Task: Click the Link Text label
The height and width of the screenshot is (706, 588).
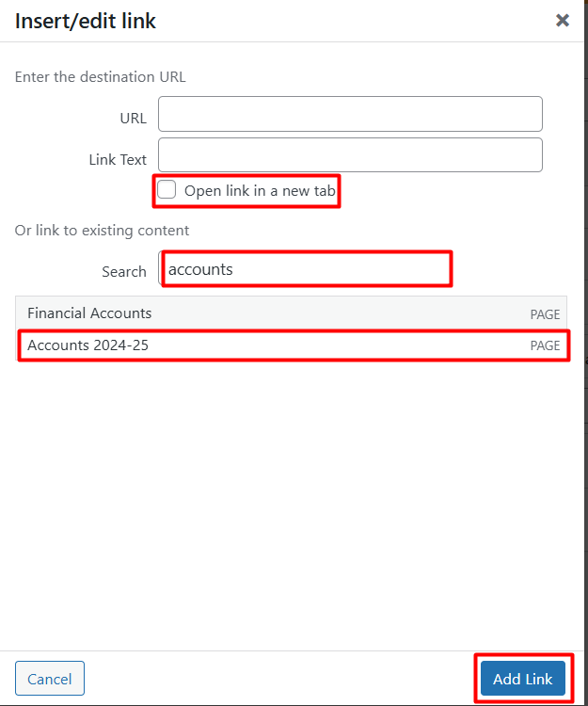Action: coord(118,159)
